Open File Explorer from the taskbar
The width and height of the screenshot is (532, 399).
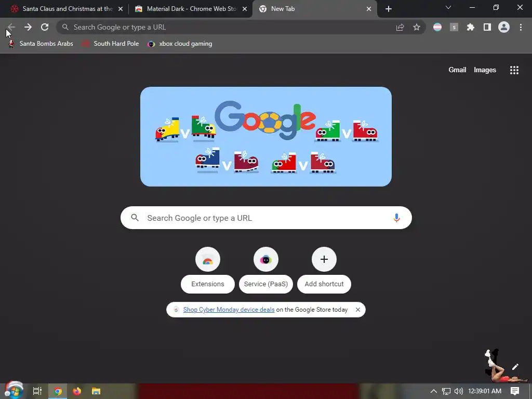tap(96, 391)
